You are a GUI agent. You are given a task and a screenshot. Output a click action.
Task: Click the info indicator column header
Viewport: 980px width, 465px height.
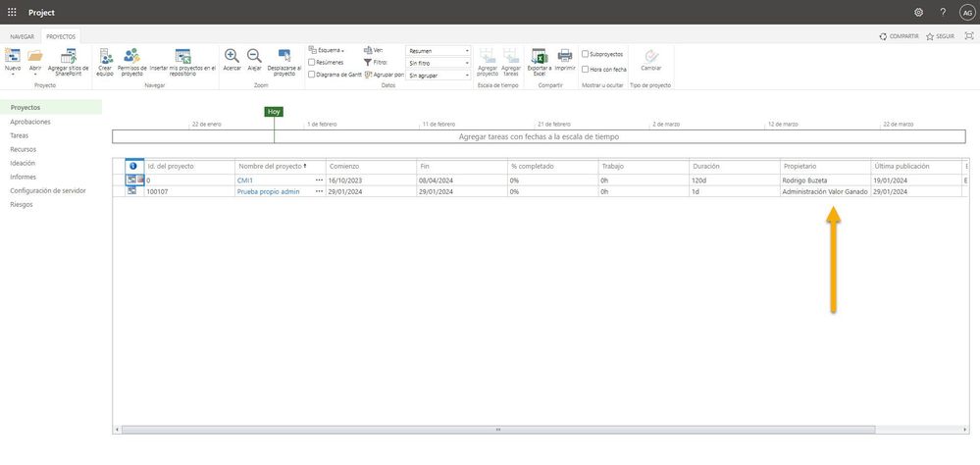tap(133, 166)
